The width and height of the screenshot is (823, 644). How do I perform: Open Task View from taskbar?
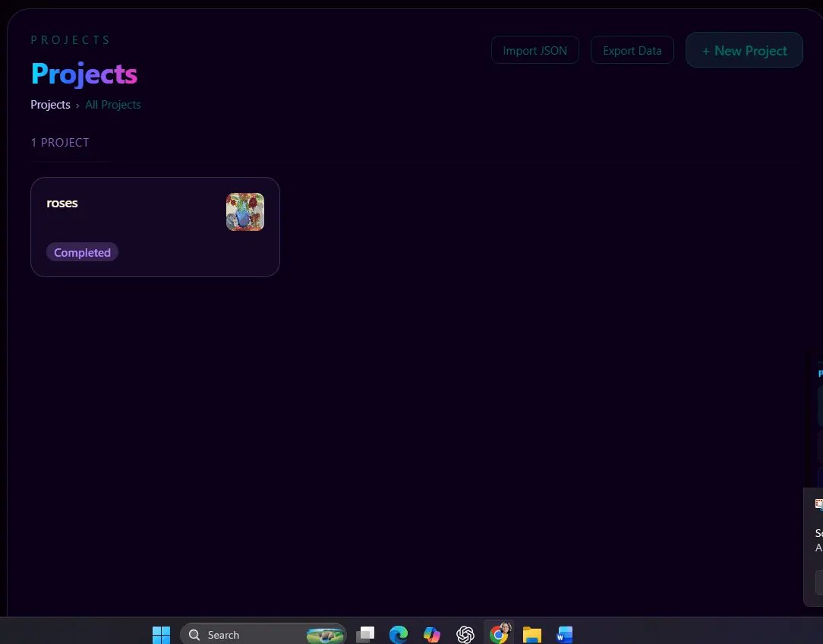pos(365,635)
